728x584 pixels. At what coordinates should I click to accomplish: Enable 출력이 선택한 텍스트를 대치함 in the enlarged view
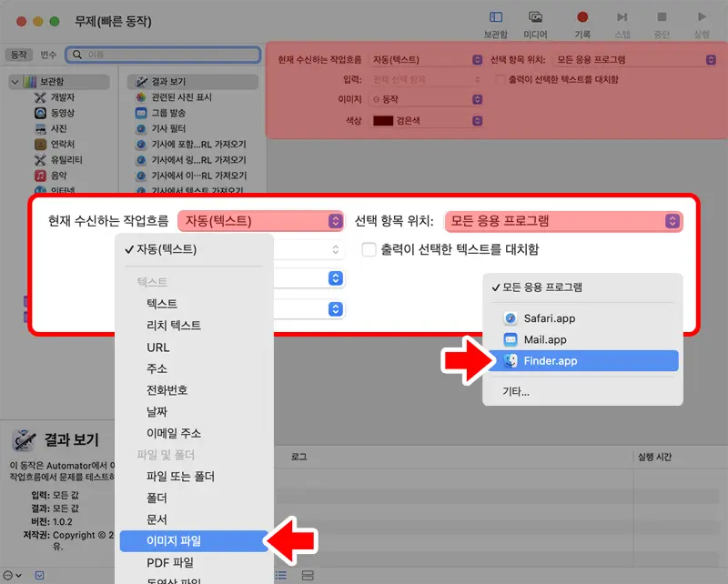pos(369,249)
